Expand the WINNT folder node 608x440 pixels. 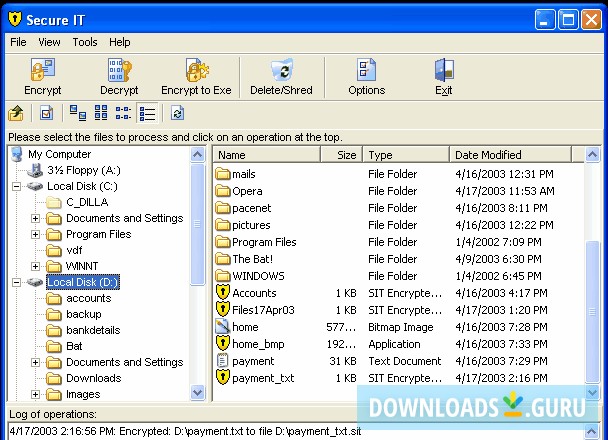[x=36, y=266]
